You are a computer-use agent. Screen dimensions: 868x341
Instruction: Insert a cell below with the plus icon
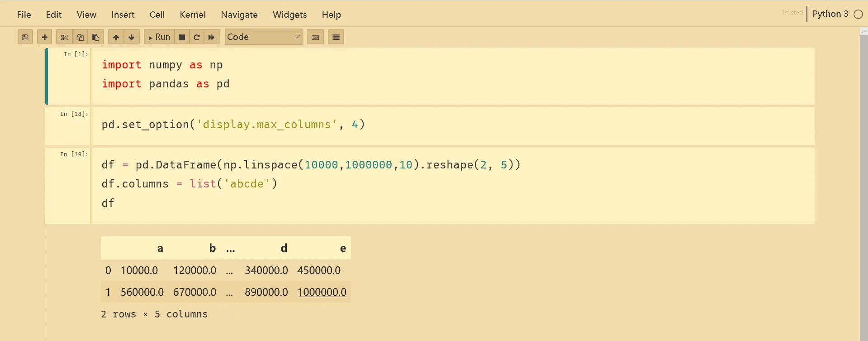[x=44, y=37]
